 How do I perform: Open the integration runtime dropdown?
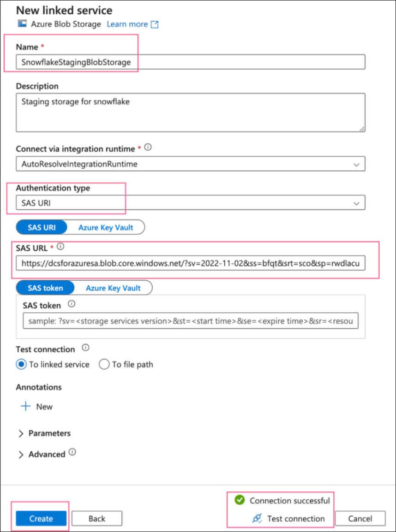356,164
